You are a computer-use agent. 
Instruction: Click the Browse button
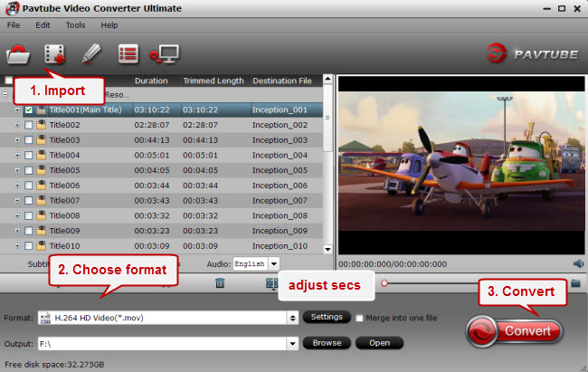point(327,343)
